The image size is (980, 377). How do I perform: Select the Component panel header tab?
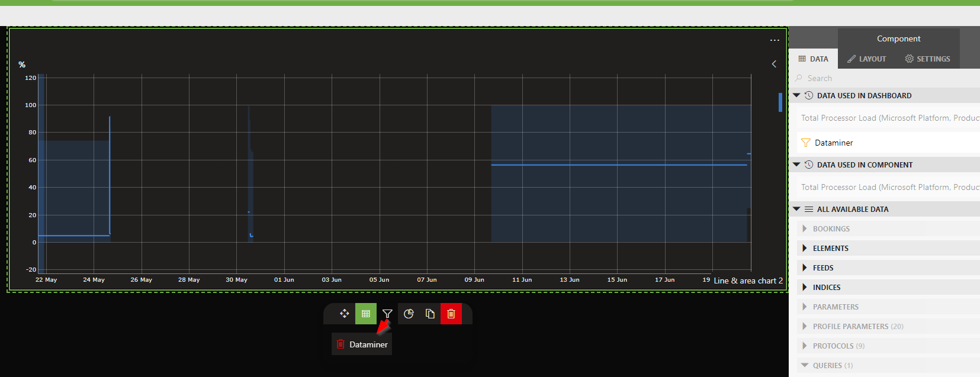899,38
